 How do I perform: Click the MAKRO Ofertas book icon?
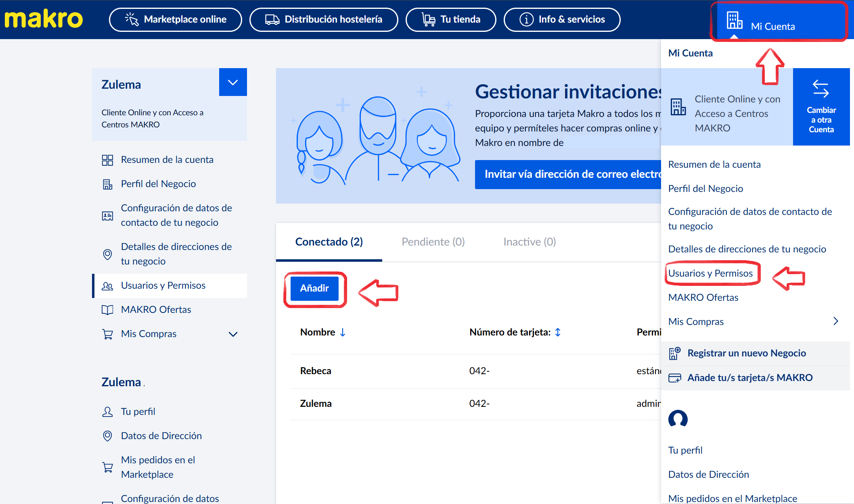pyautogui.click(x=107, y=310)
